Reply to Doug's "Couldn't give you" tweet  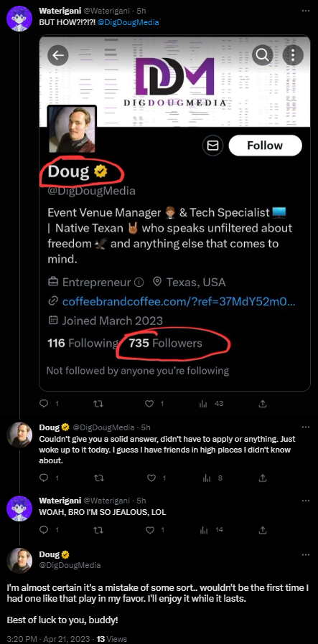[x=44, y=478]
